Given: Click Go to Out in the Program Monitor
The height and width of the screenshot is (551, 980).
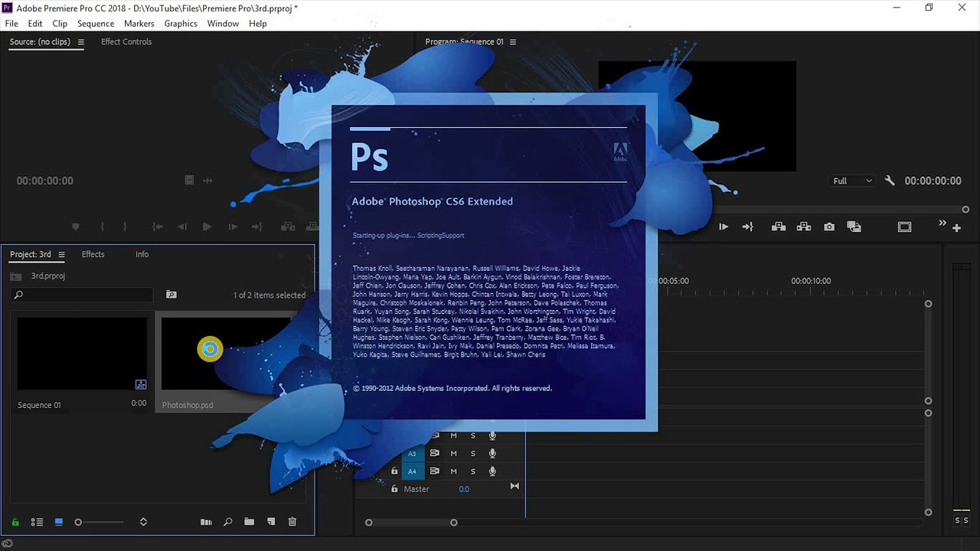Looking at the screenshot, I should 748,227.
